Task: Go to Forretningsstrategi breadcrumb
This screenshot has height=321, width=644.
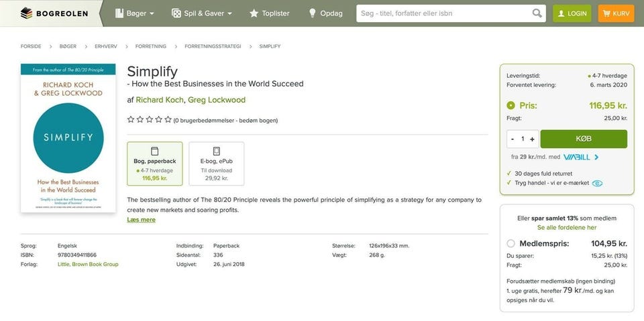Action: click(x=213, y=46)
